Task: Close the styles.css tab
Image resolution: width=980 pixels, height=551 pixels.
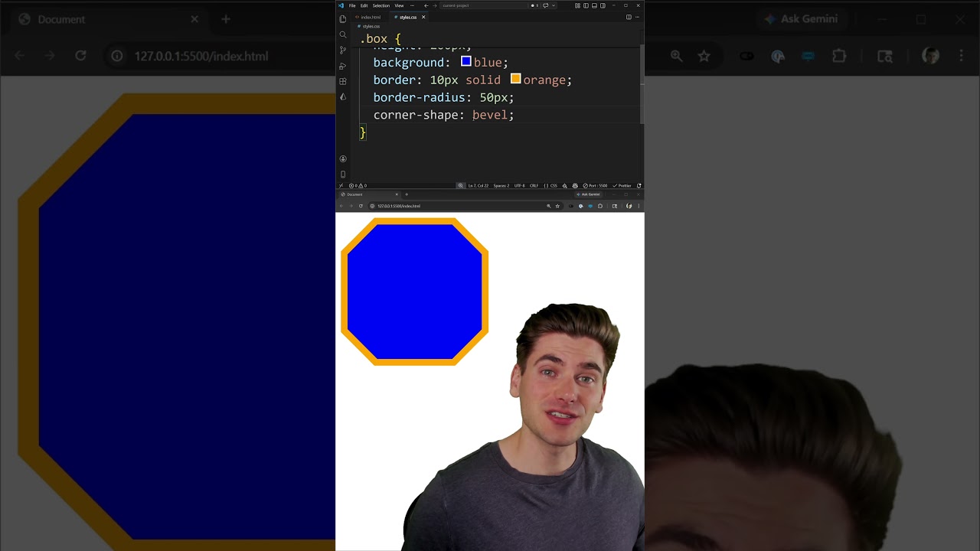Action: coord(423,17)
